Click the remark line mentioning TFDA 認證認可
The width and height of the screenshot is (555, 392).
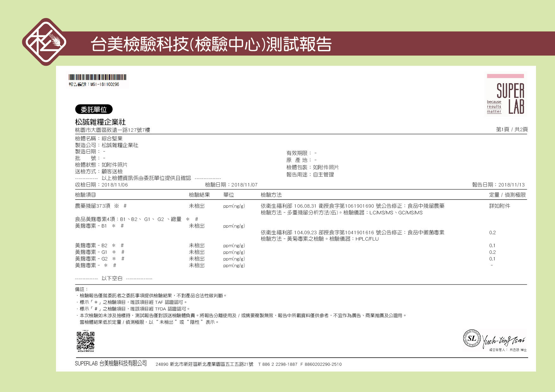coord(133,309)
